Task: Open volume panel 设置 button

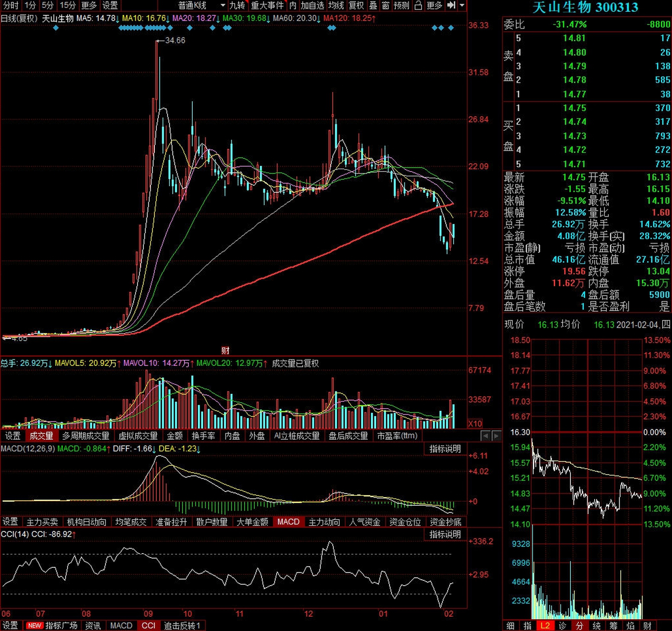Action: pos(13,436)
